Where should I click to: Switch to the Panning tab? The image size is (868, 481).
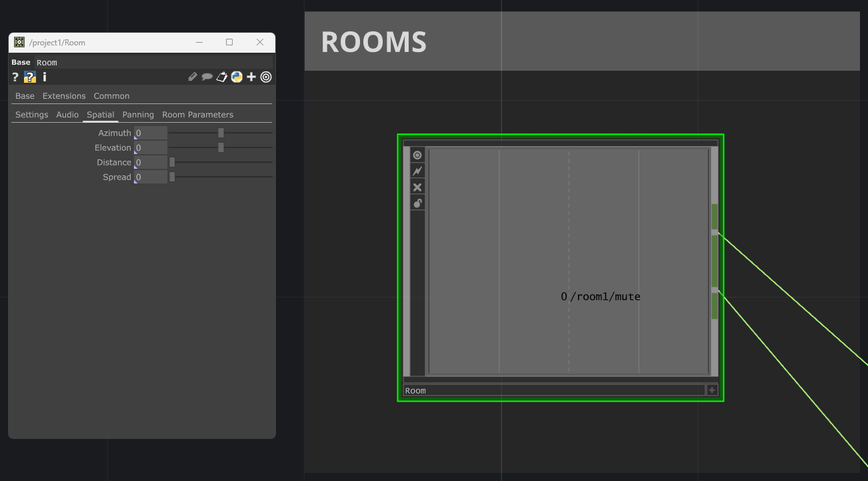(x=138, y=115)
